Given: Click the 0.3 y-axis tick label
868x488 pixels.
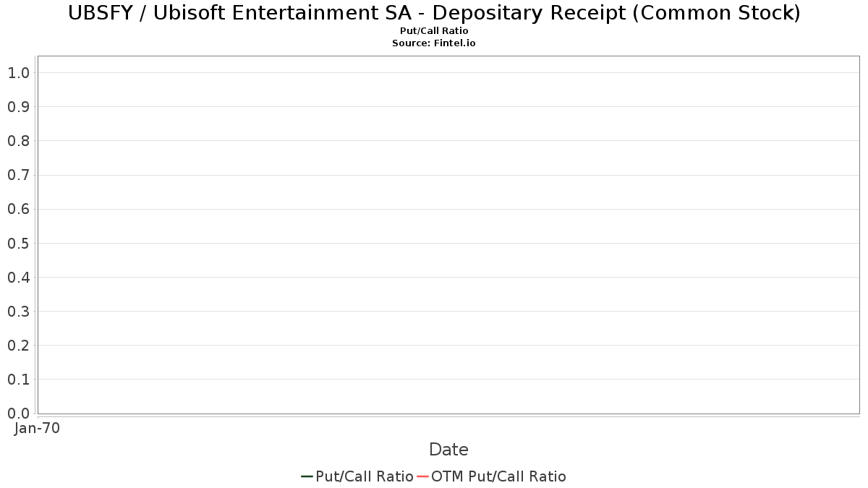Looking at the screenshot, I should pyautogui.click(x=18, y=312).
